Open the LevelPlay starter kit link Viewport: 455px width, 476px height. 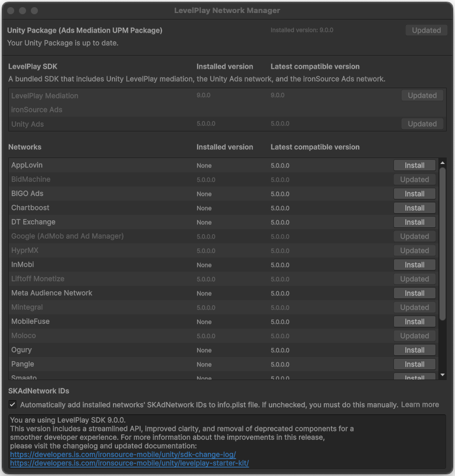click(129, 463)
